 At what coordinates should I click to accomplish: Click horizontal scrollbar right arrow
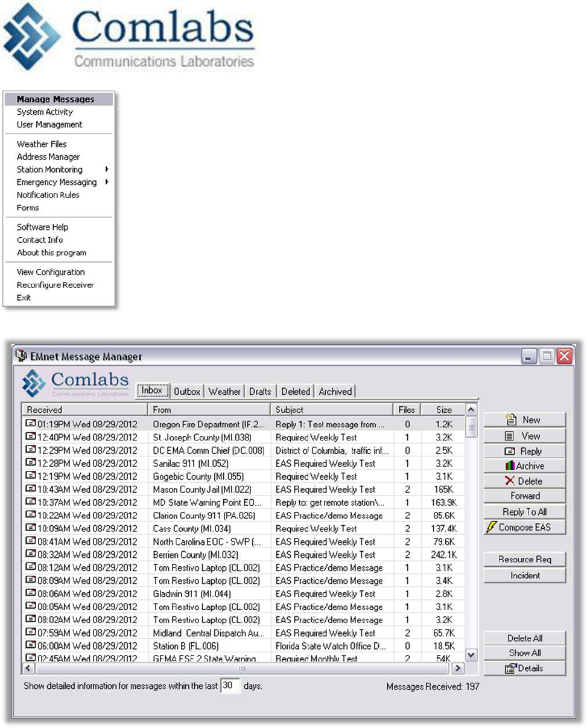[x=458, y=668]
